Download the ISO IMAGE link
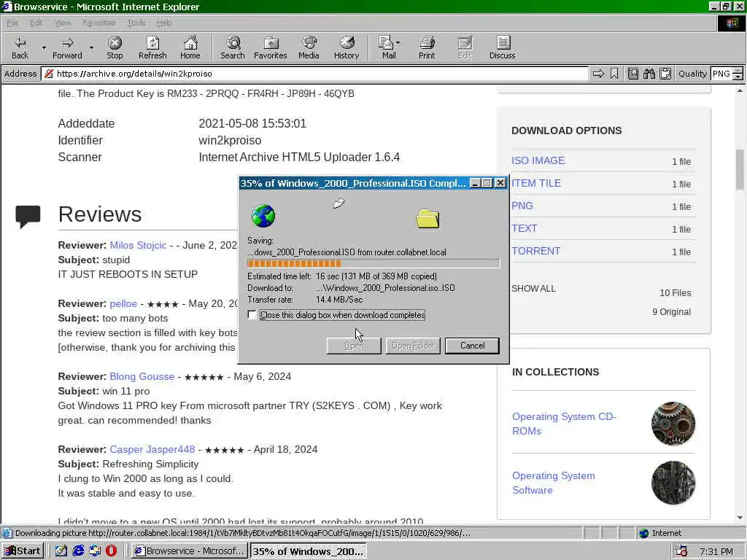 point(538,160)
